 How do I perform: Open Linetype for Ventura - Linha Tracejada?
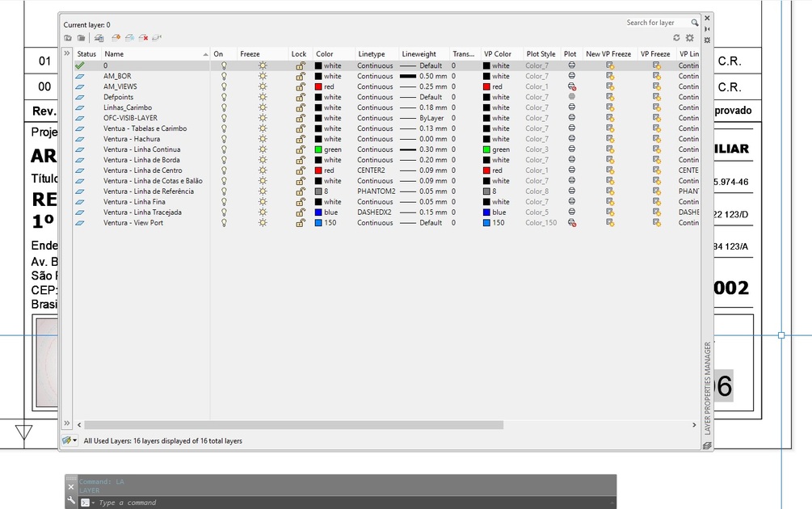click(x=377, y=212)
